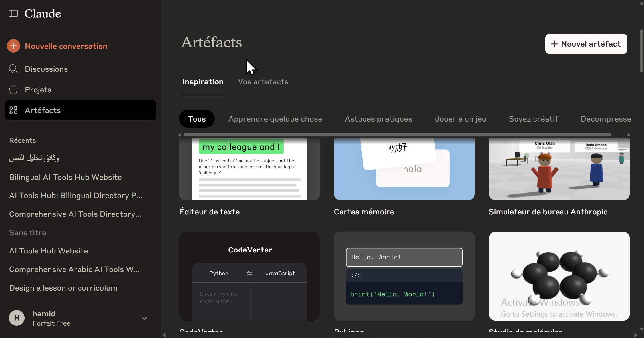The height and width of the screenshot is (338, 644).
Task: Switch to the Vos artefacts tab
Action: (263, 82)
